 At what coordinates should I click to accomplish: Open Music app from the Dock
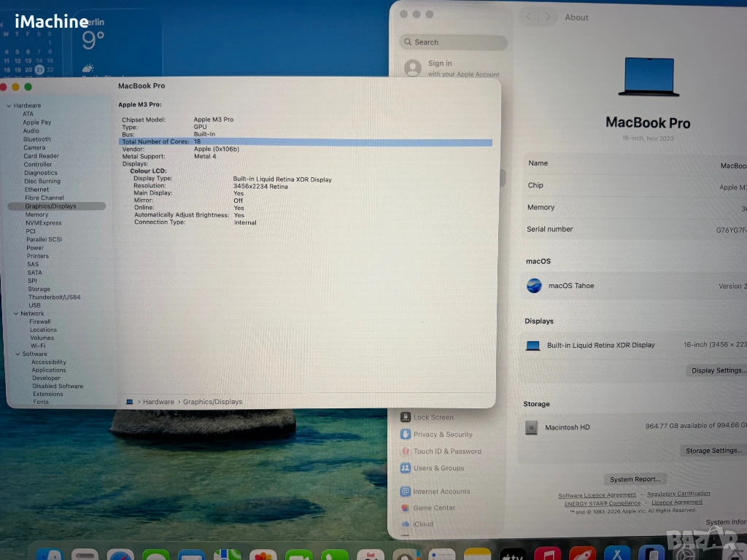[x=547, y=554]
